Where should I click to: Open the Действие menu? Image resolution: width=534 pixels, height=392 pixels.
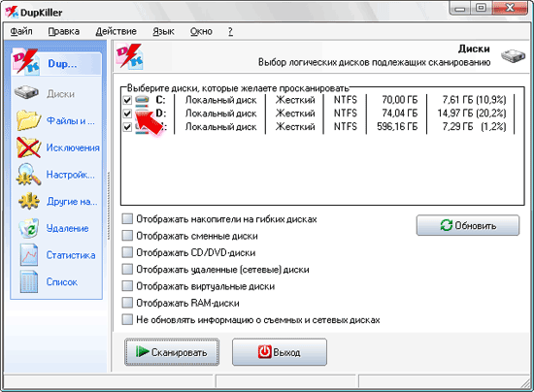(117, 31)
